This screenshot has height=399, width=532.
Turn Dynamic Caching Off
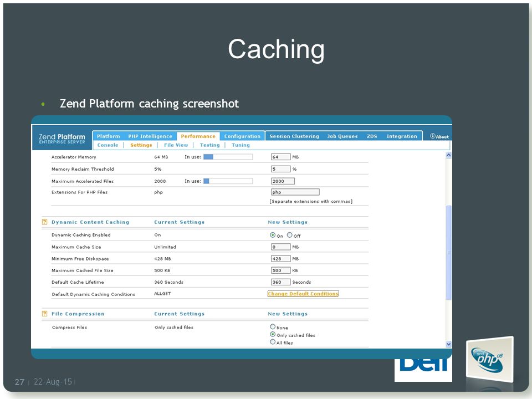[x=289, y=235]
